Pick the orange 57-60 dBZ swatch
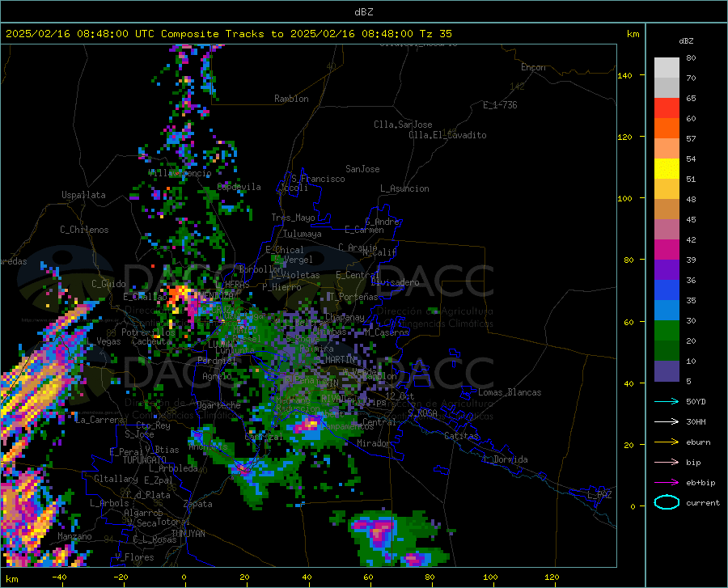 click(x=667, y=129)
